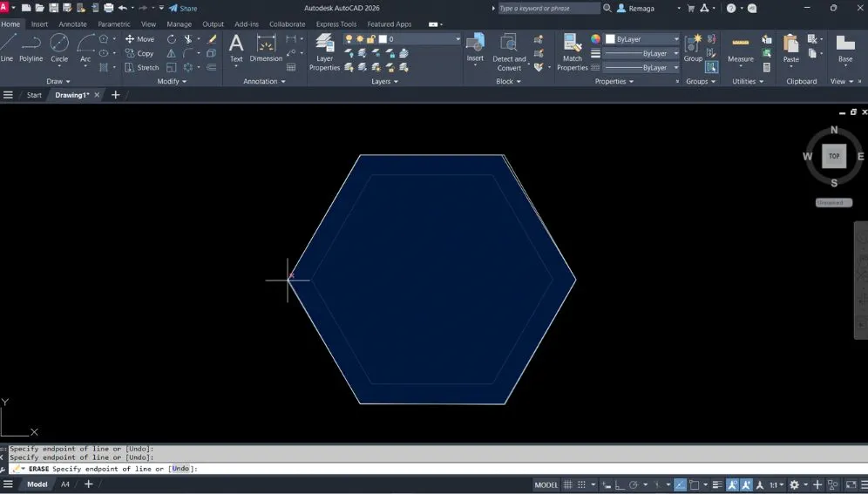Click the Move button in Modify panel
The image size is (868, 494).
point(139,39)
